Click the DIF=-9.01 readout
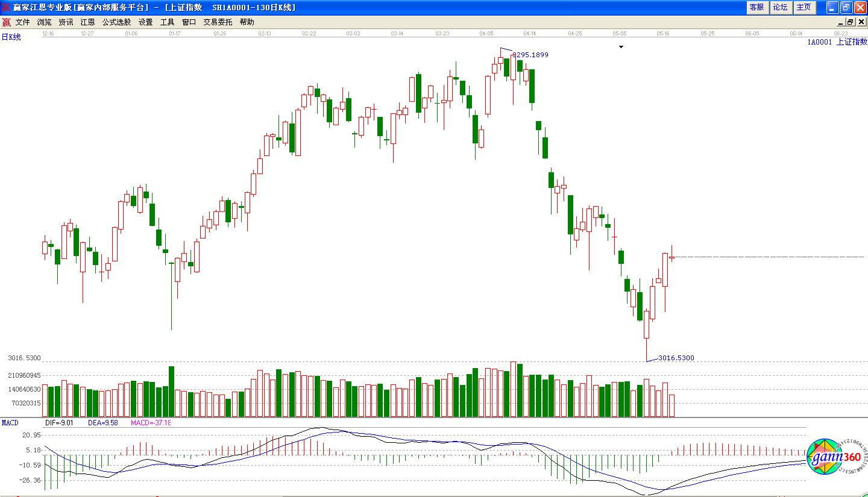 (59, 423)
